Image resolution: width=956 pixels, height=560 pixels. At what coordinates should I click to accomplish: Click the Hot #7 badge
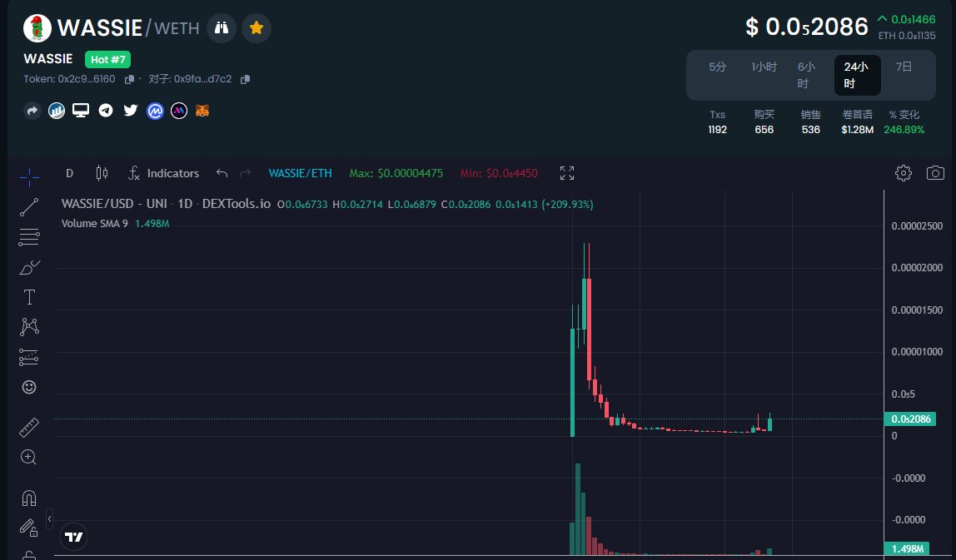click(108, 60)
